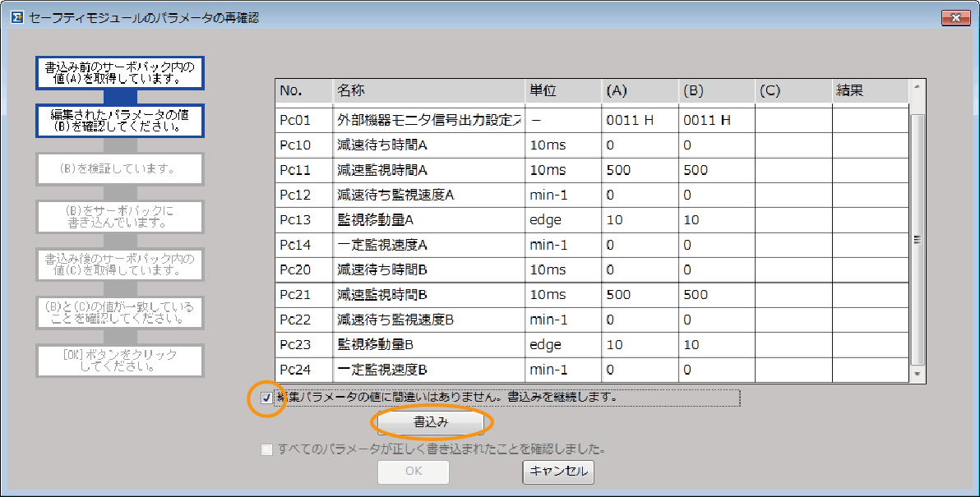The height and width of the screenshot is (497, 980).
Task: Click the 書込み前のサーボパック内の値(A) step box
Action: [120, 72]
